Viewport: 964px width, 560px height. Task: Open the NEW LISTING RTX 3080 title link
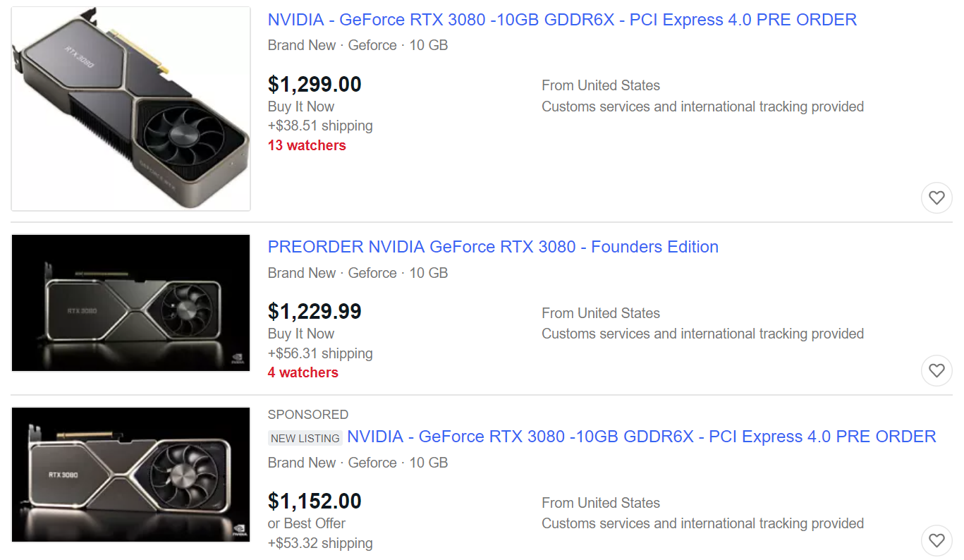point(642,437)
